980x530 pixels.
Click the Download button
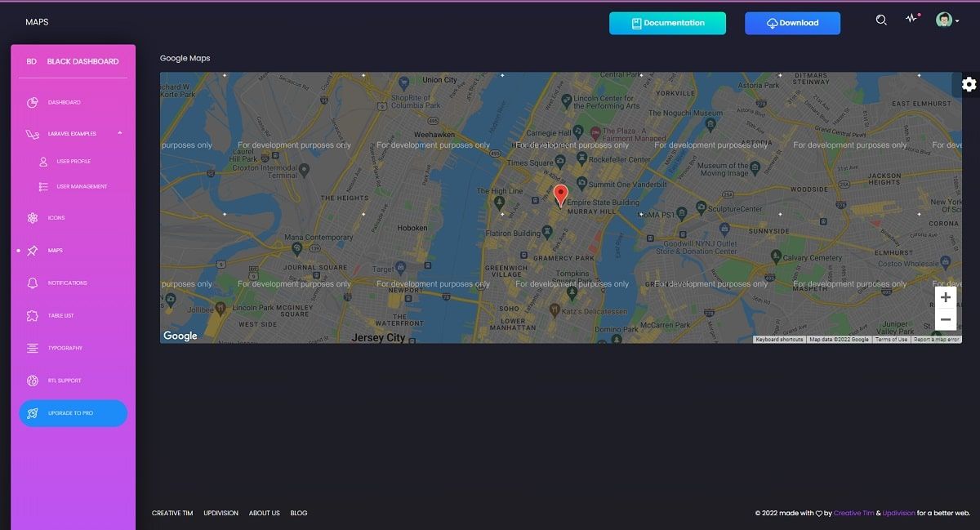(792, 23)
